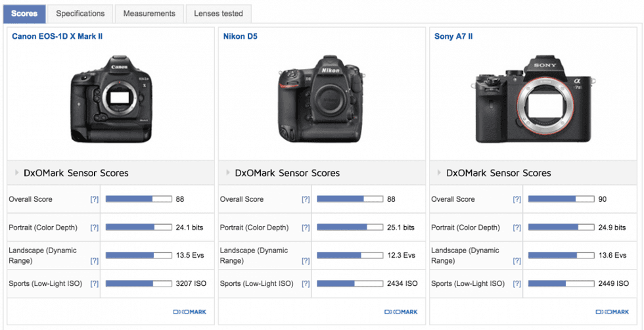Image resolution: width=644 pixels, height=330 pixels.
Task: Collapse Canon DxOMark Sensor Scores section
Action: 17,173
